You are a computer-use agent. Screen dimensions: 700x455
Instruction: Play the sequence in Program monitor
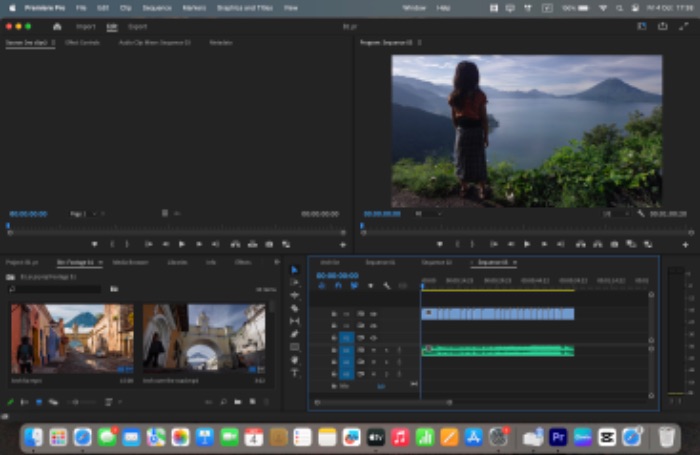(x=527, y=244)
